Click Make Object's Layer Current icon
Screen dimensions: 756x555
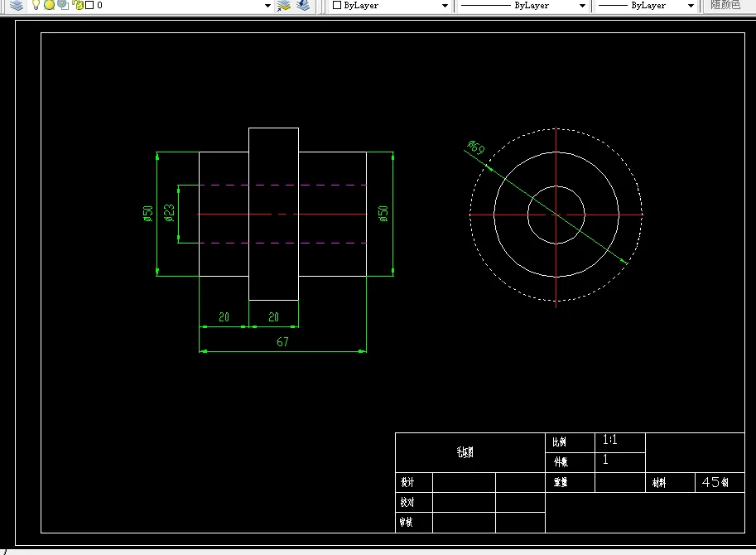[x=284, y=5]
